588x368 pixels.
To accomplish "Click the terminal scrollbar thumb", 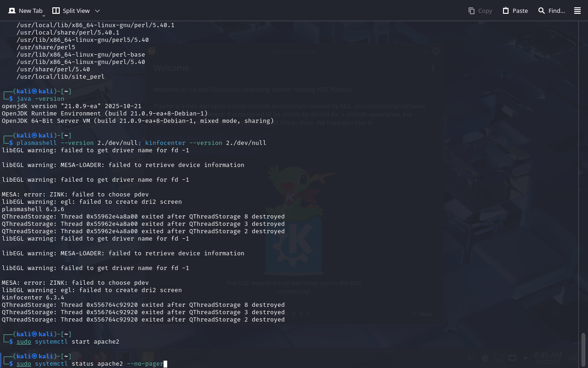I will pyautogui.click(x=583, y=350).
